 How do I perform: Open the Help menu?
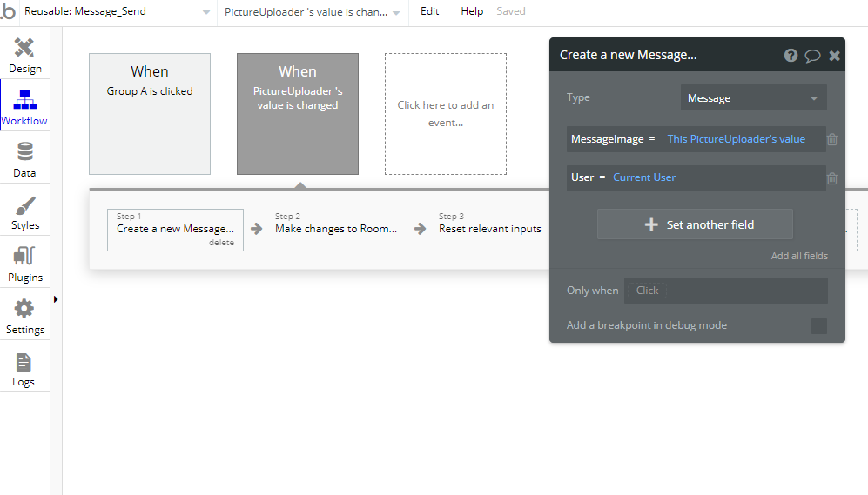[x=472, y=11]
